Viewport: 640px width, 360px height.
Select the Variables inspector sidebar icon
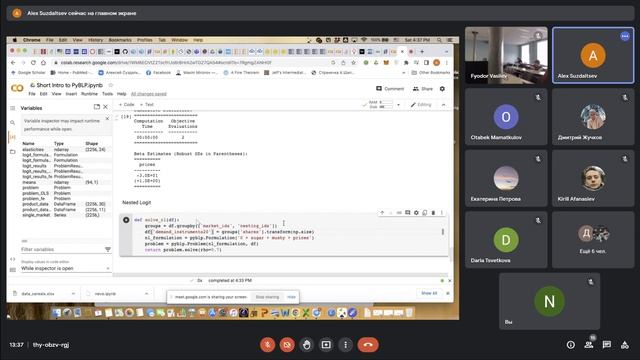click(x=13, y=137)
